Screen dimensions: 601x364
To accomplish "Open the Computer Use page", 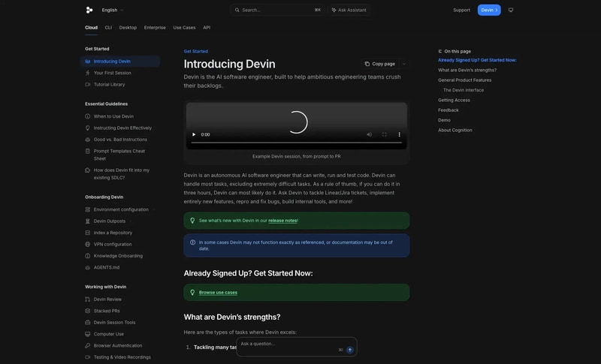I will click(108, 334).
